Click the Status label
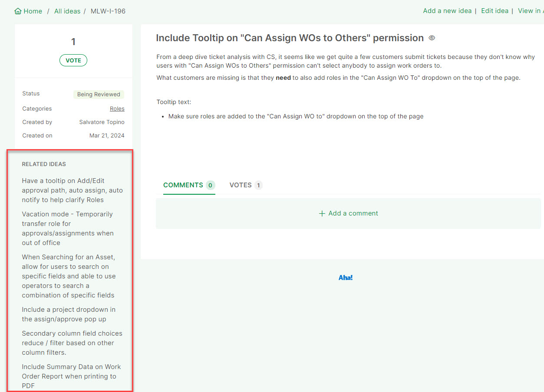544x392 pixels. [x=31, y=94]
